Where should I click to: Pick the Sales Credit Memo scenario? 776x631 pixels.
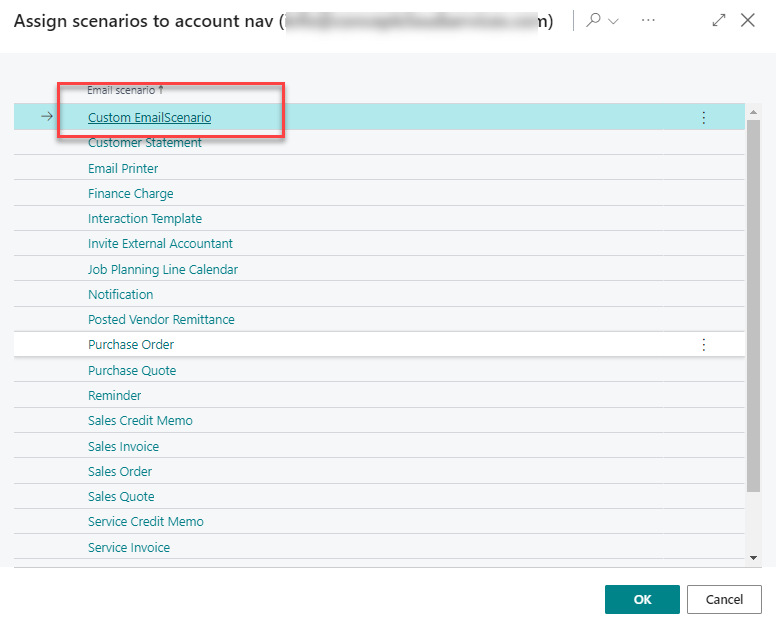pyautogui.click(x=141, y=421)
